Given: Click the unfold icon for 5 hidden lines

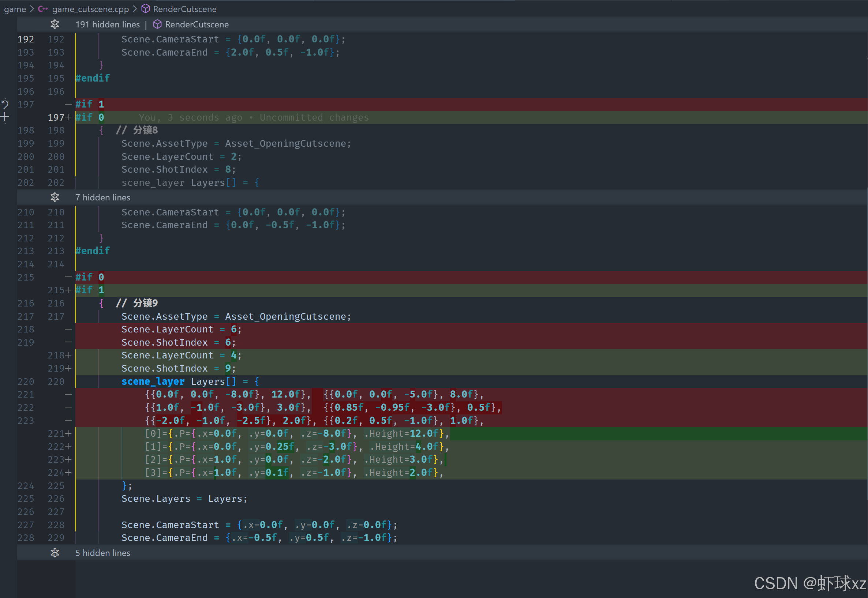Looking at the screenshot, I should coord(55,553).
